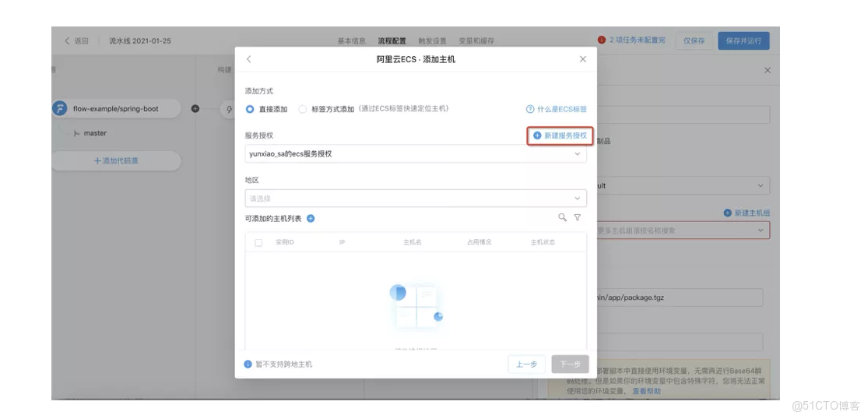Click the 上一步 button

pyautogui.click(x=526, y=364)
